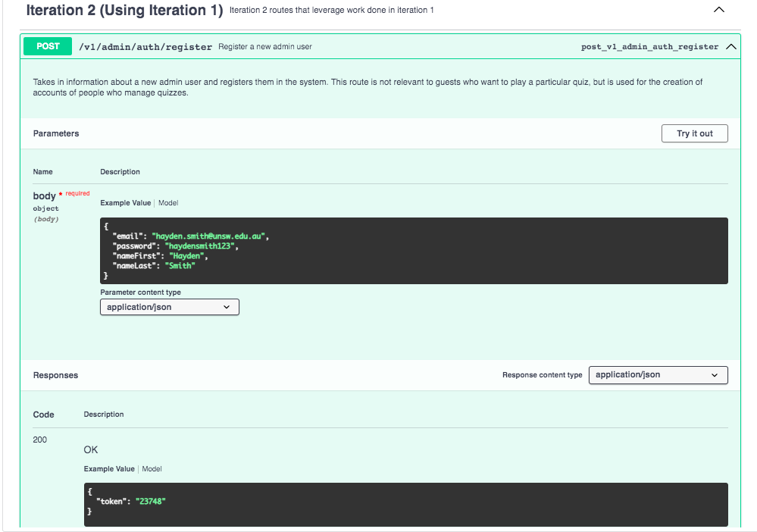Image resolution: width=757 pixels, height=532 pixels.
Task: Collapse the /v1/admin/auth/register endpoint panel
Action: coord(730,46)
